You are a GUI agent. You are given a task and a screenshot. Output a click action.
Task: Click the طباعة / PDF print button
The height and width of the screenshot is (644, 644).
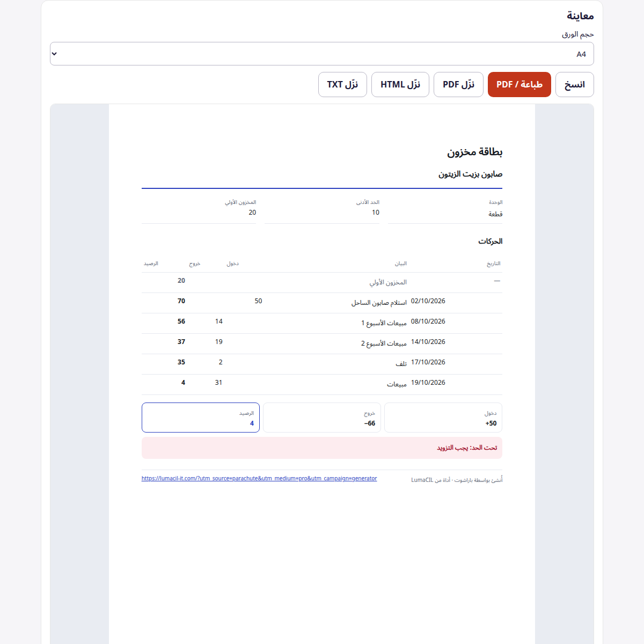pos(519,84)
